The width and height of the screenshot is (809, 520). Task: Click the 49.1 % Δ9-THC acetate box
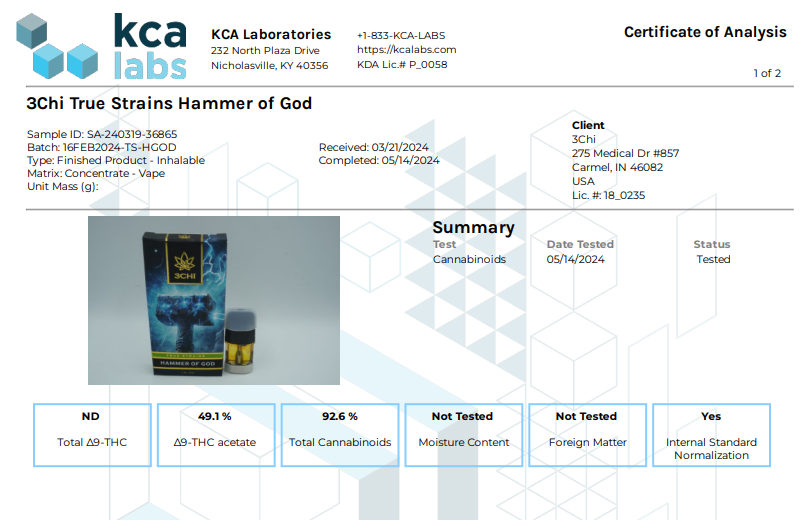(216, 435)
